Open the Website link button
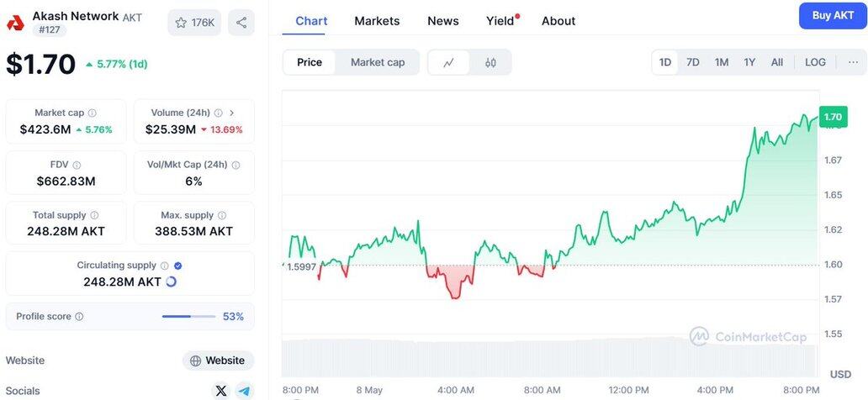The image size is (868, 400). (218, 361)
